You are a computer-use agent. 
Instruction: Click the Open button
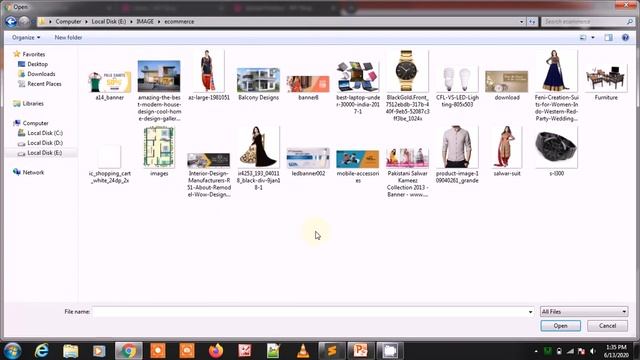560,326
